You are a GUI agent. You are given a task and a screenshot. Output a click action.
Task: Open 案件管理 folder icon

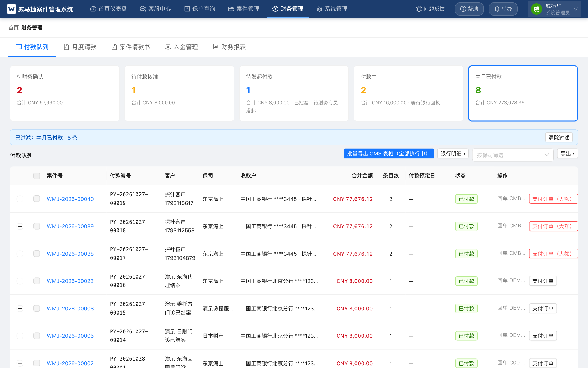coord(231,9)
